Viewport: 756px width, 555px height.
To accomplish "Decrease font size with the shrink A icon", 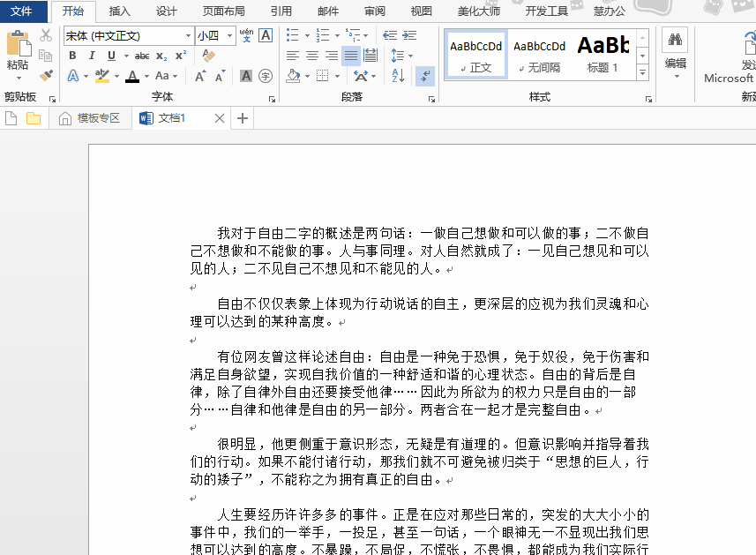I will tap(220, 76).
